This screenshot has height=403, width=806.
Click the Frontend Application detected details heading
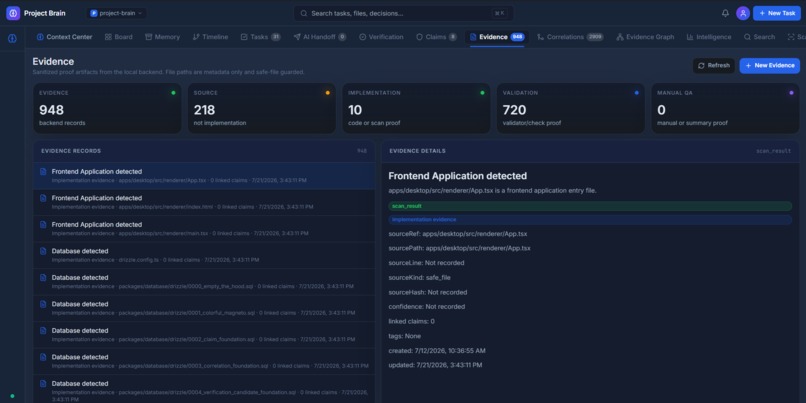(x=457, y=176)
